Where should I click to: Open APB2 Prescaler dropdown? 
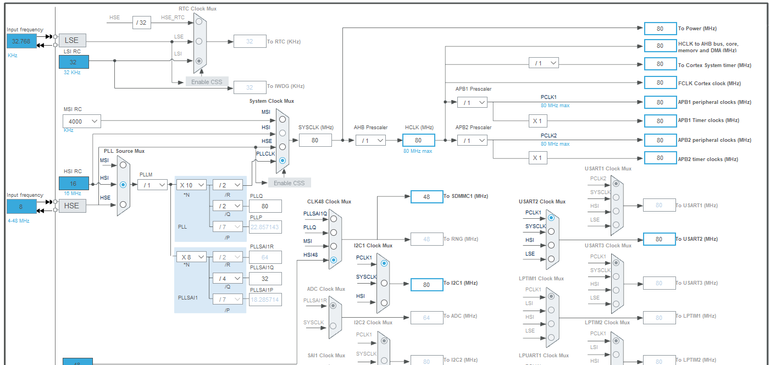coord(472,140)
